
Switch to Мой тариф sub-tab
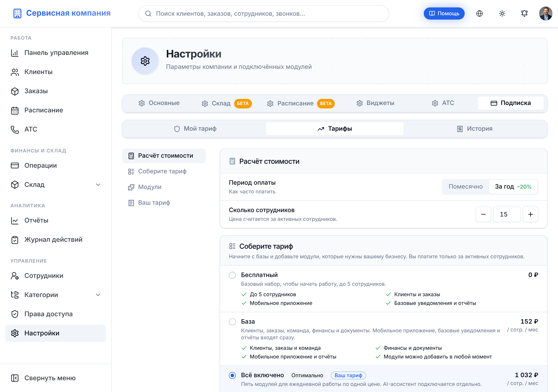pos(195,129)
